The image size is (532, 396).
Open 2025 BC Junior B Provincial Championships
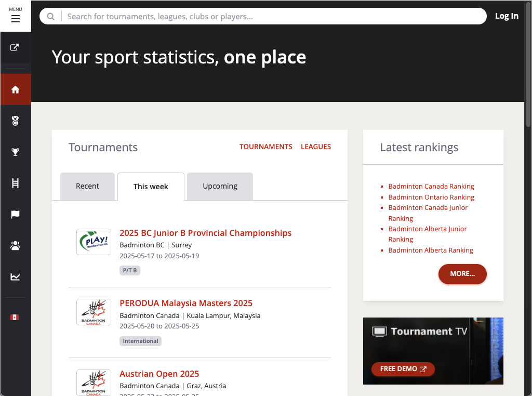coord(205,233)
